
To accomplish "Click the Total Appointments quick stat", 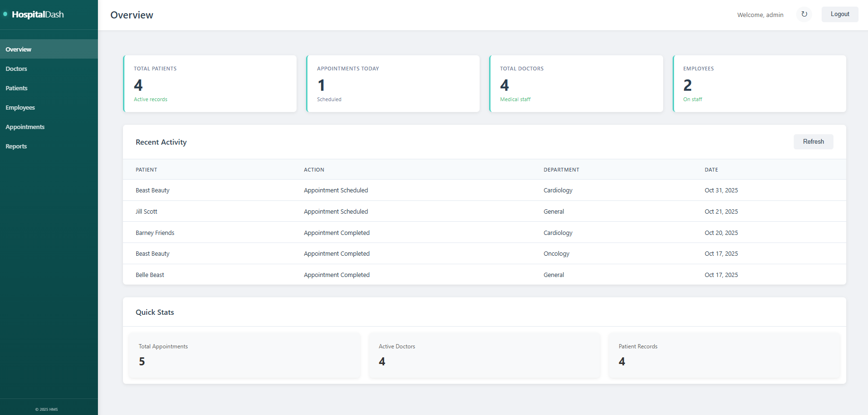I will pos(245,355).
